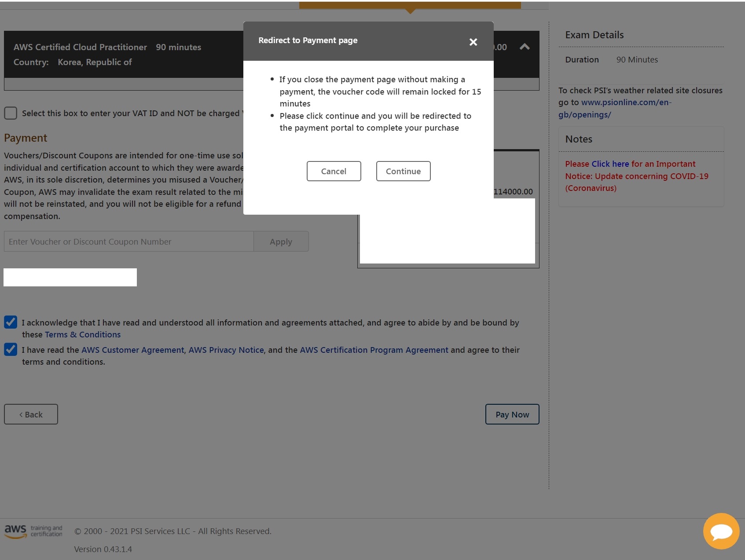Uncheck the AWS Customer Agreement checkbox
Image resolution: width=745 pixels, height=560 pixels.
point(11,349)
